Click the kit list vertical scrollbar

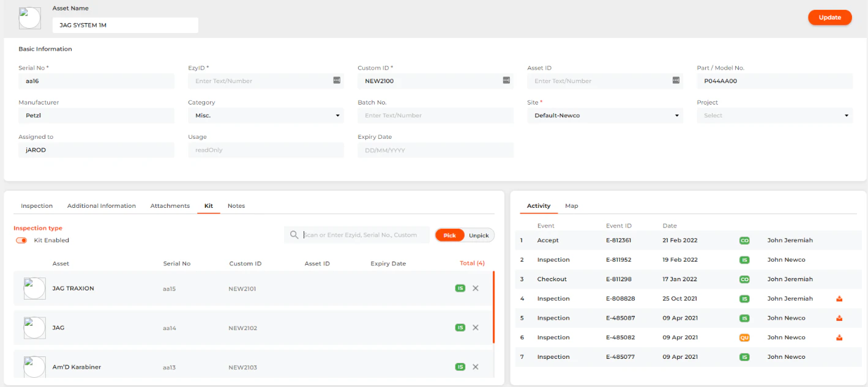tap(493, 308)
